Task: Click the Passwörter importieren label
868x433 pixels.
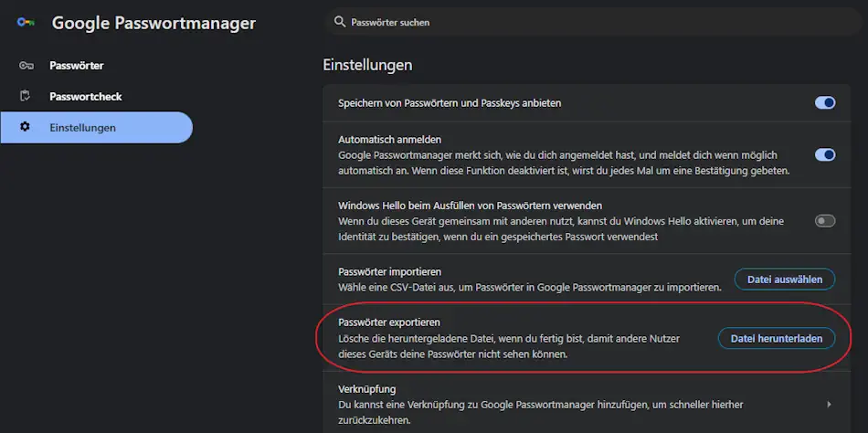Action: pos(390,272)
